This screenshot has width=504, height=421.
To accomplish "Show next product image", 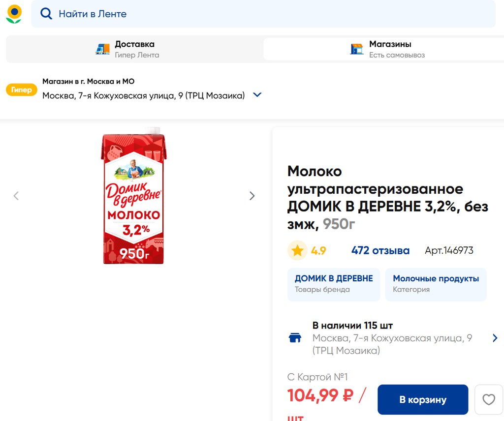I will click(252, 196).
